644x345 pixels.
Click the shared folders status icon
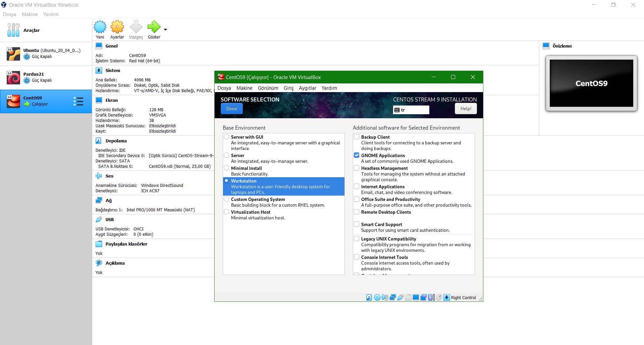point(408,297)
